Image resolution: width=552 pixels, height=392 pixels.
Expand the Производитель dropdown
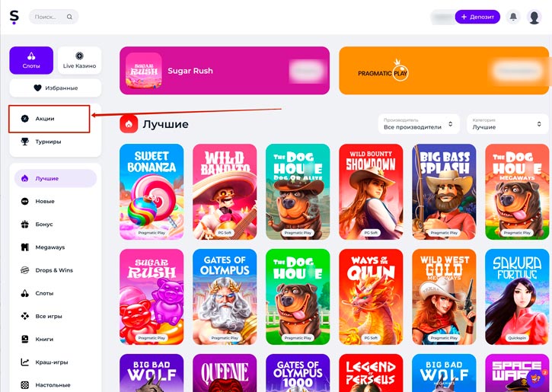(x=419, y=124)
